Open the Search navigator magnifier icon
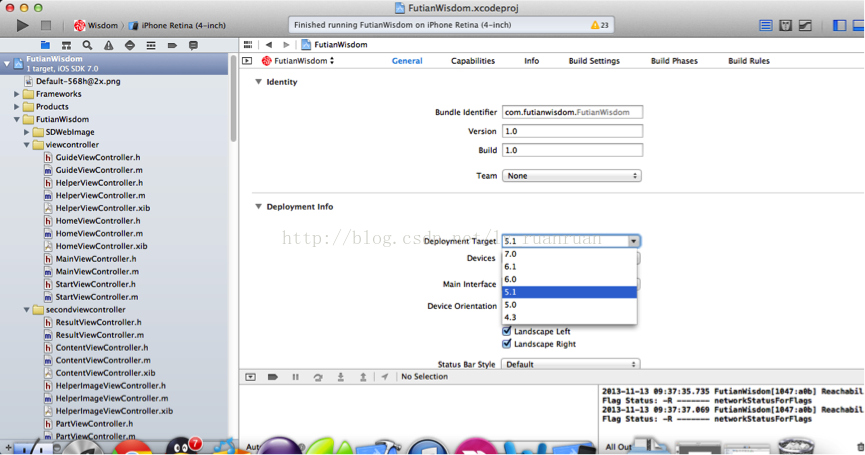This screenshot has width=865, height=455. (x=87, y=45)
